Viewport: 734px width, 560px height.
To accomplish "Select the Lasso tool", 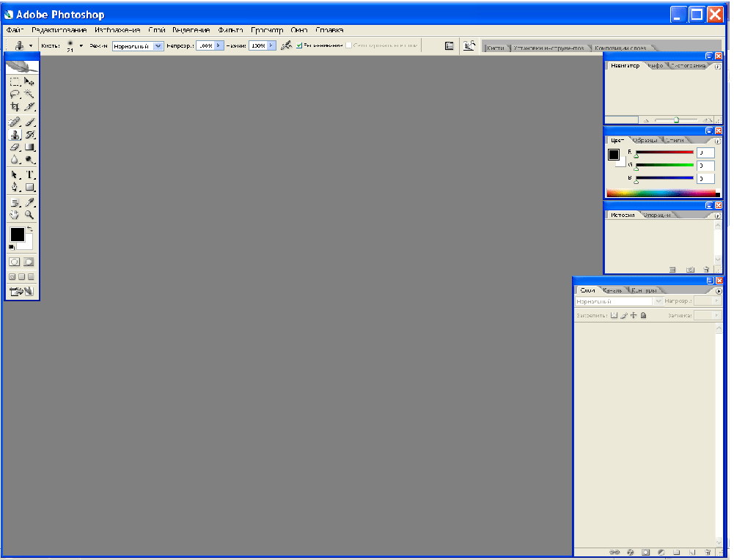I will coord(15,94).
